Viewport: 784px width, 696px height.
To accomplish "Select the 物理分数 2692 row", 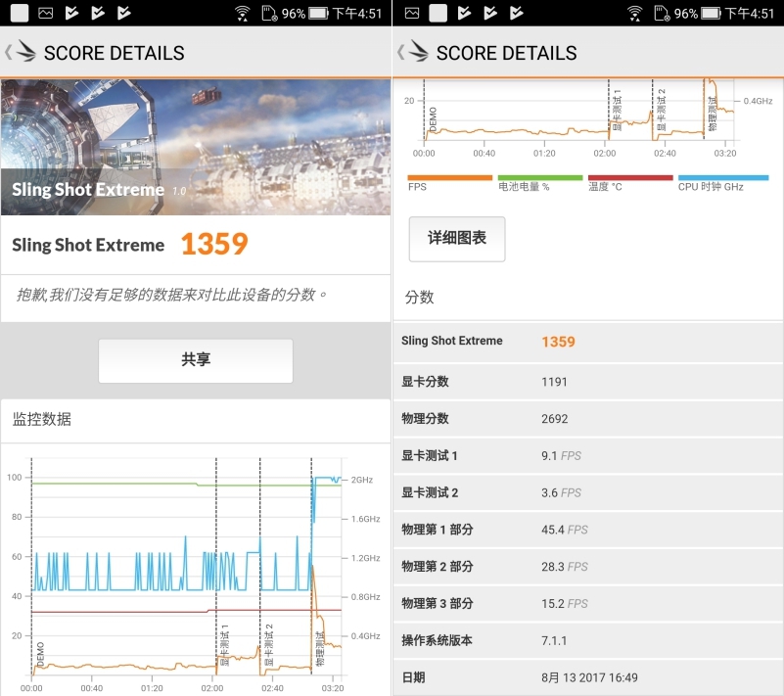I will [587, 419].
